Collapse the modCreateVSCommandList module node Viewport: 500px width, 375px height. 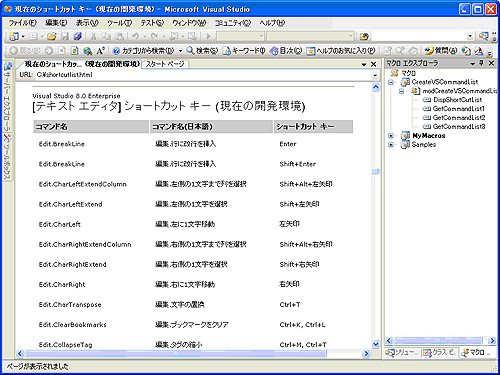[x=401, y=91]
